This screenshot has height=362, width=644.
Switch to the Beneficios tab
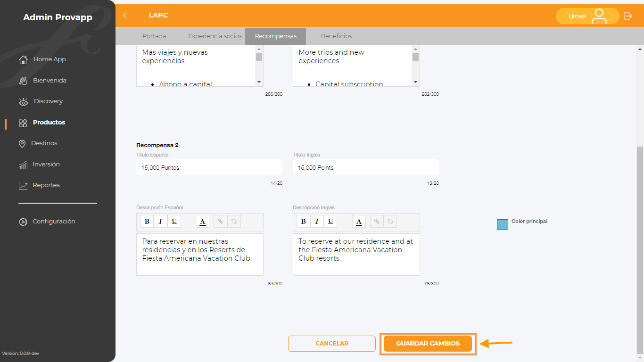click(x=336, y=36)
